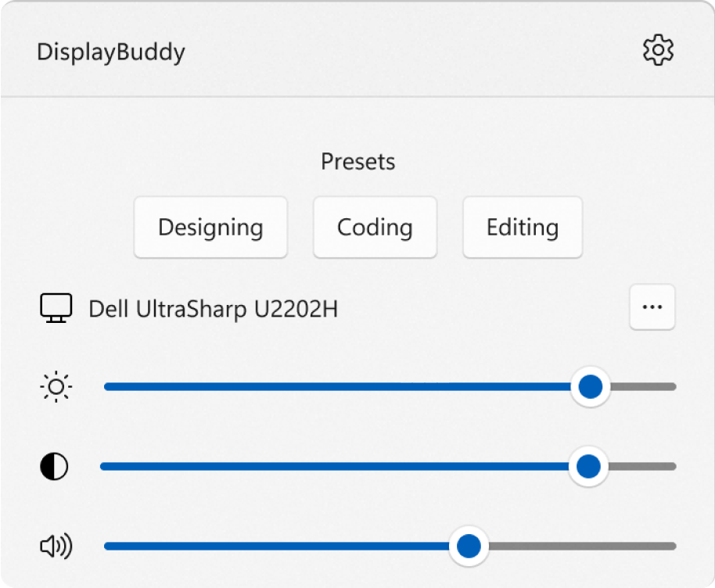This screenshot has height=588, width=715.
Task: Click the DisplayBuddy title text
Action: [111, 52]
